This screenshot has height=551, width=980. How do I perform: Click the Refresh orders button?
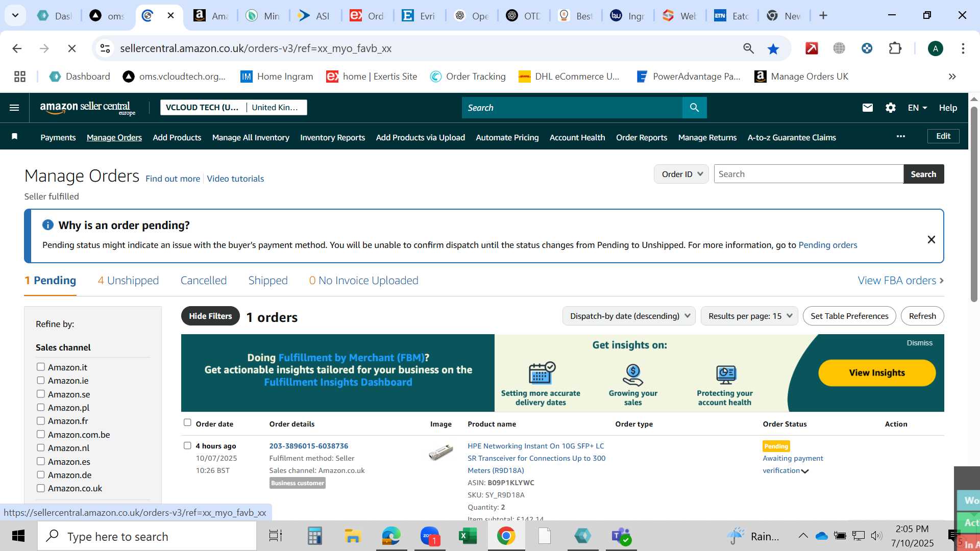click(x=922, y=316)
